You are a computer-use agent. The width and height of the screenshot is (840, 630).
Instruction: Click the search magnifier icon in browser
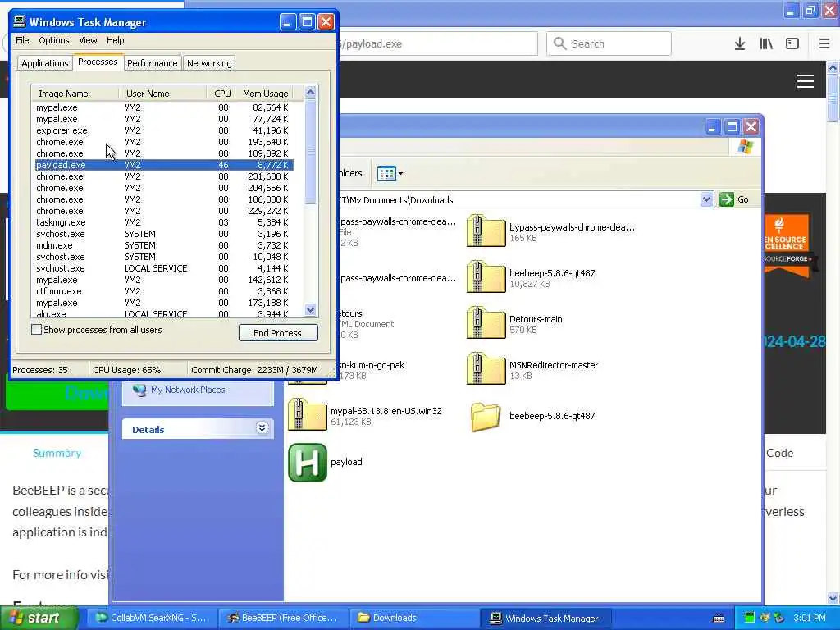tap(559, 43)
